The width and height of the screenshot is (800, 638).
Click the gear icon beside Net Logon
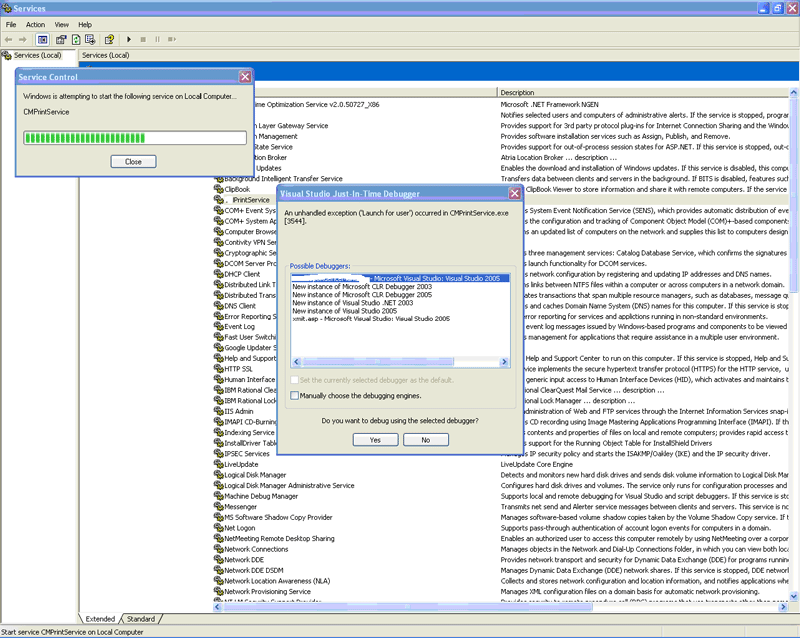point(218,527)
